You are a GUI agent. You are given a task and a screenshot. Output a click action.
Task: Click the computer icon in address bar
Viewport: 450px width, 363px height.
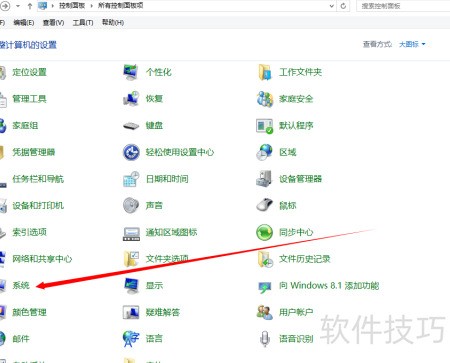pos(43,6)
